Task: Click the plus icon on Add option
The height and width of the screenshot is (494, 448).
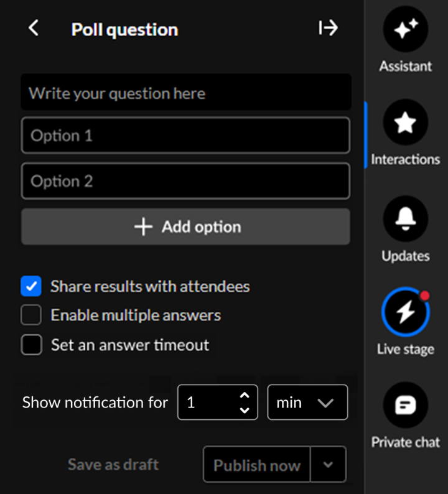Action: 143,227
